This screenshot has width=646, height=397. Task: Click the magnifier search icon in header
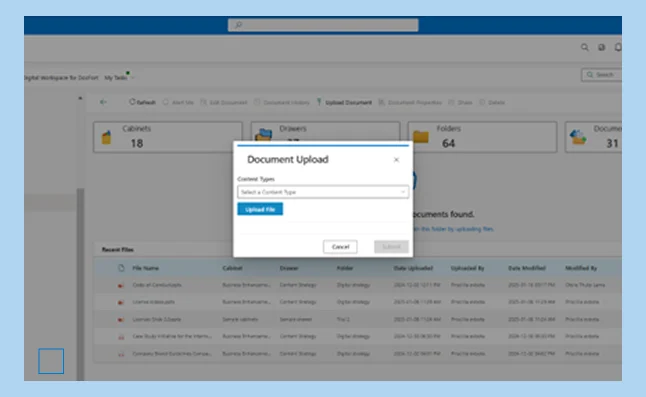[x=585, y=47]
